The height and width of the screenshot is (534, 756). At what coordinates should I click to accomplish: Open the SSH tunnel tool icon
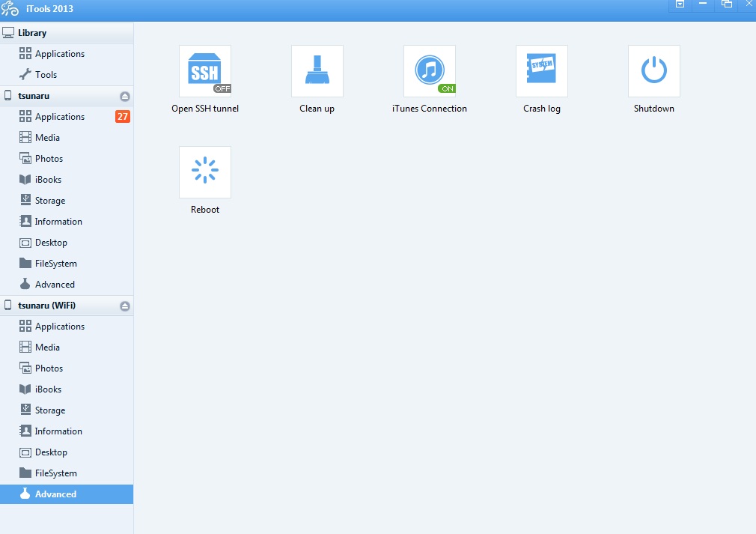click(205, 71)
